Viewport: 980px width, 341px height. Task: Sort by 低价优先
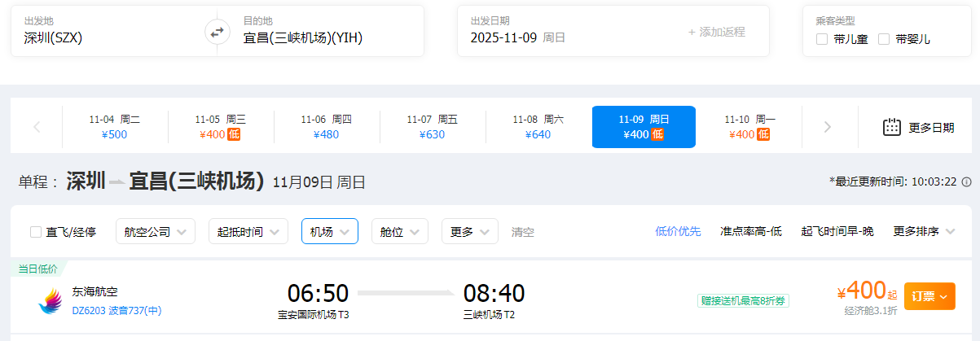coord(678,232)
